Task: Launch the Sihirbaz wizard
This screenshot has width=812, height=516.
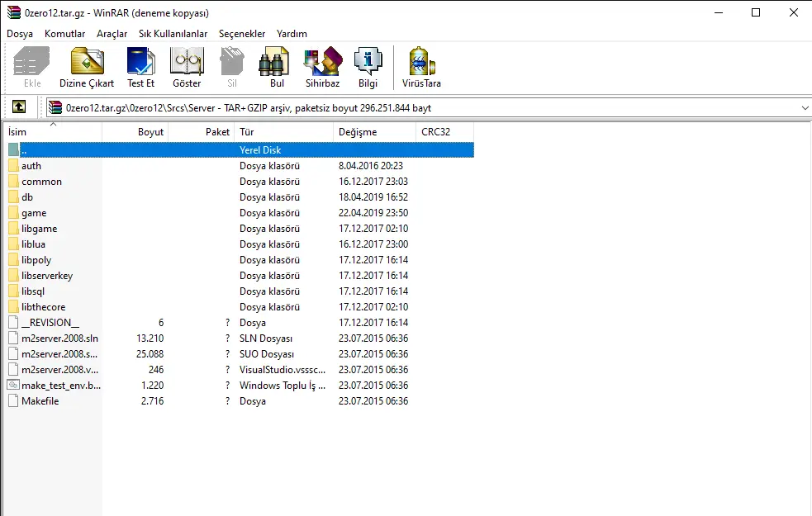Action: pos(323,67)
